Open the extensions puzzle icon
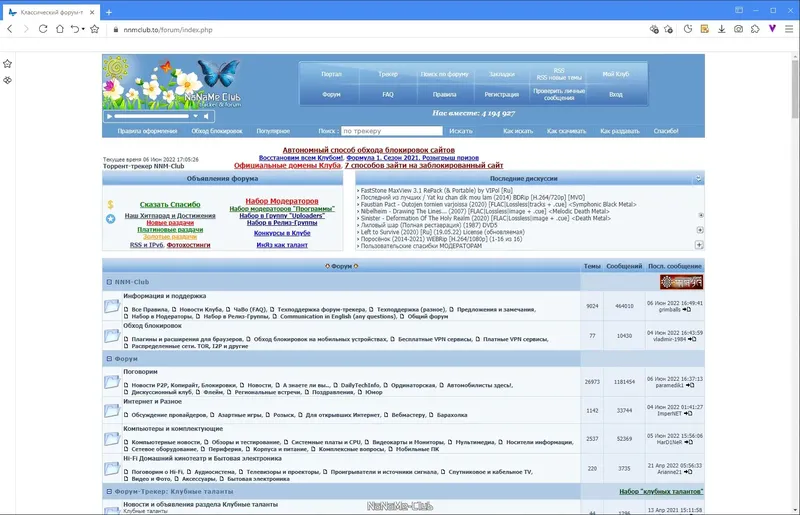 [755, 29]
